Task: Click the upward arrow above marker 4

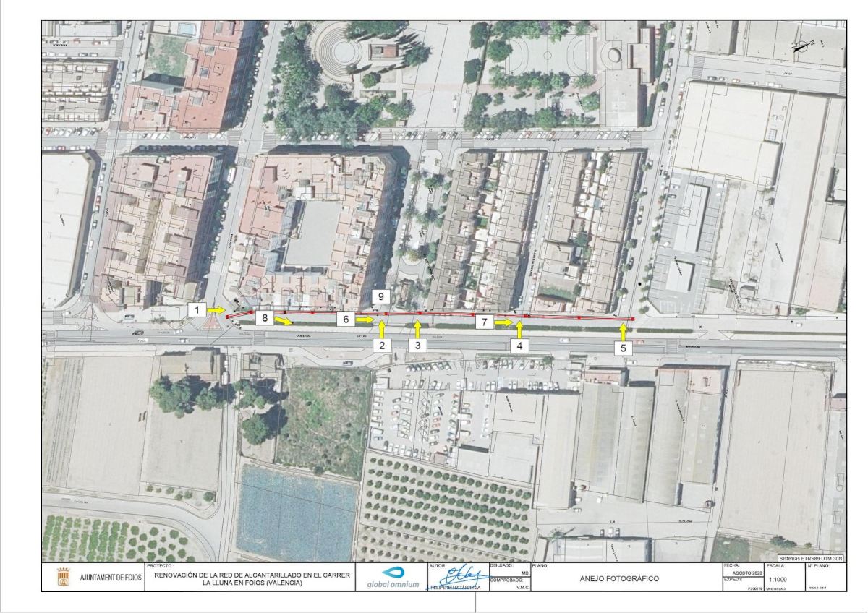Action: [519, 330]
